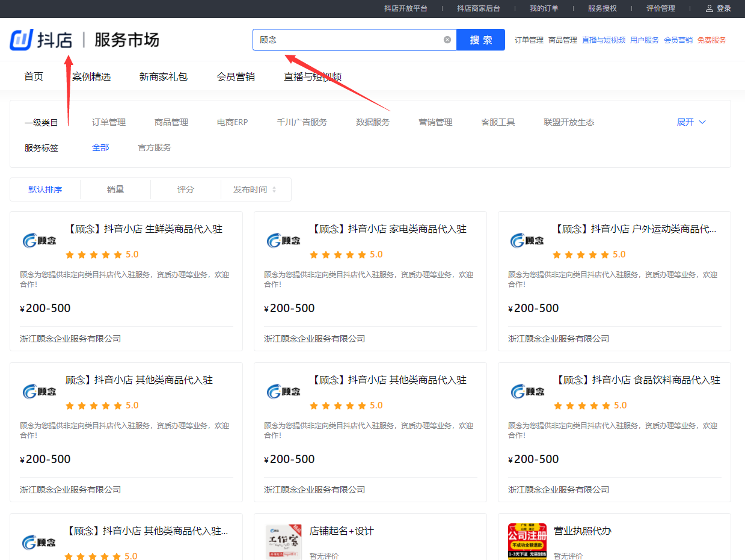Open 食品饮料商品代入驻 service title

pos(637,380)
